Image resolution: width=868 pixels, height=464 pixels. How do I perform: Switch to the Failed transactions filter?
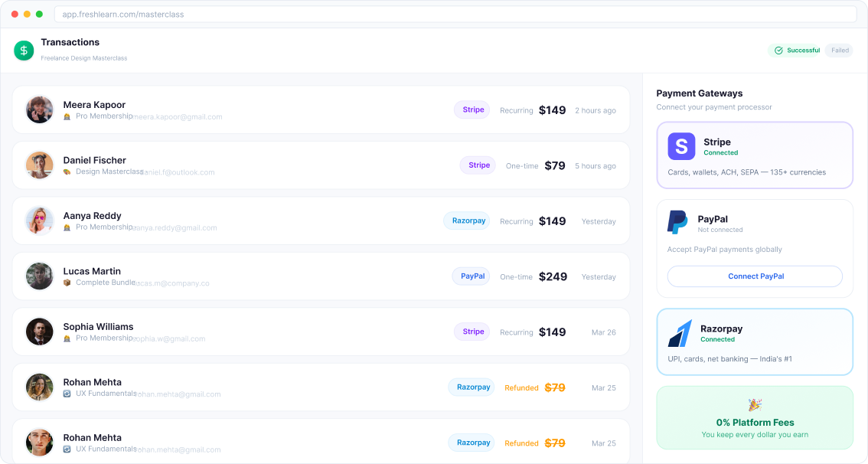point(839,50)
